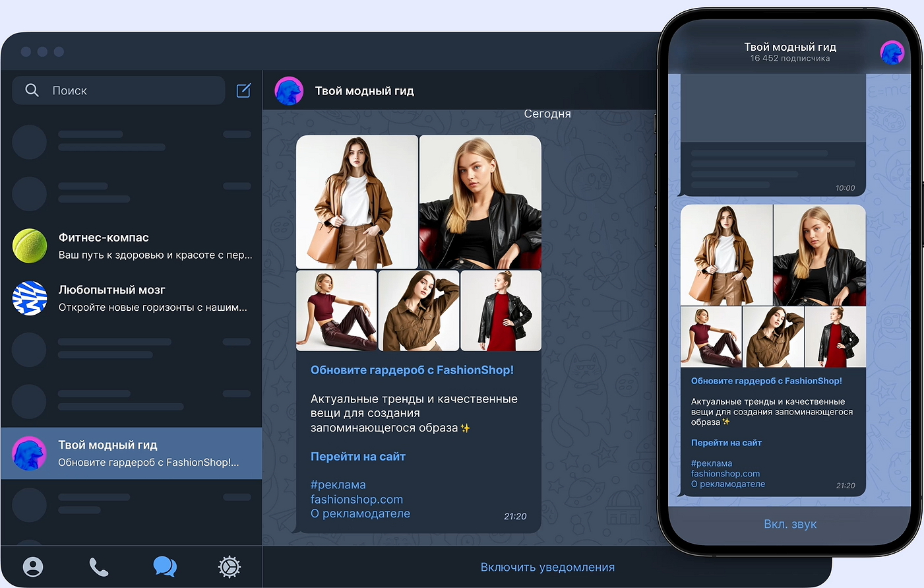Click the Сегодня date label
The image size is (924, 588).
coord(547,114)
